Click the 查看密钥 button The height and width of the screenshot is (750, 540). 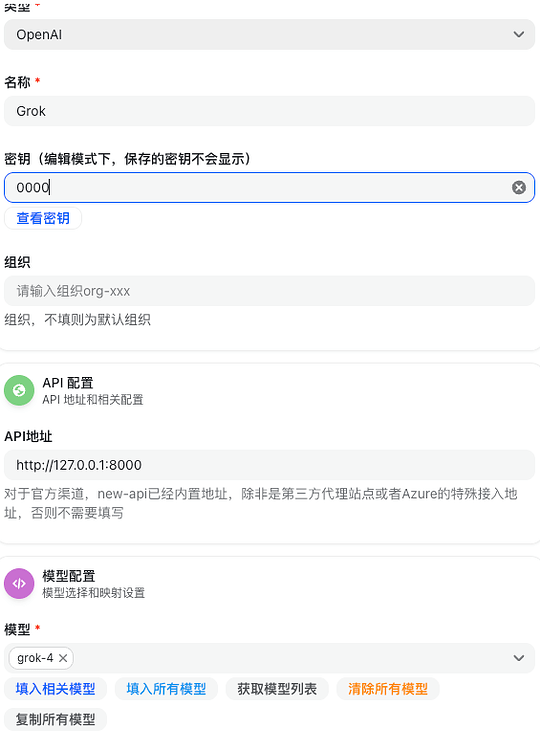(43, 218)
